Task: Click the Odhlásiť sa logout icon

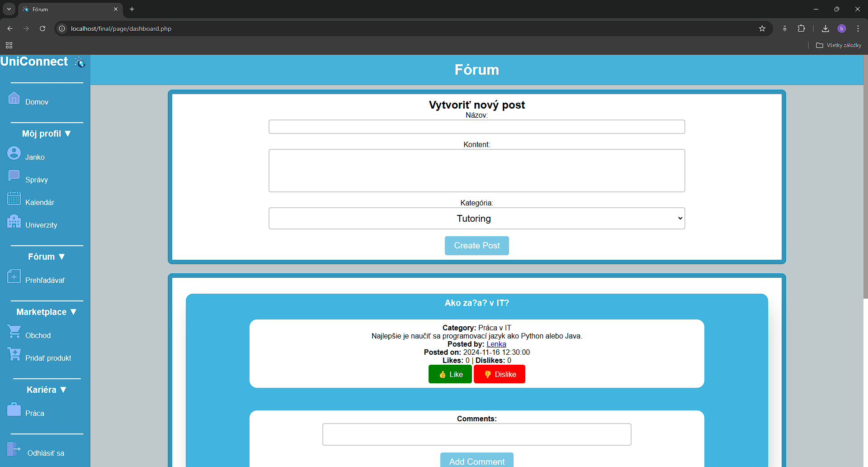Action: tap(14, 449)
